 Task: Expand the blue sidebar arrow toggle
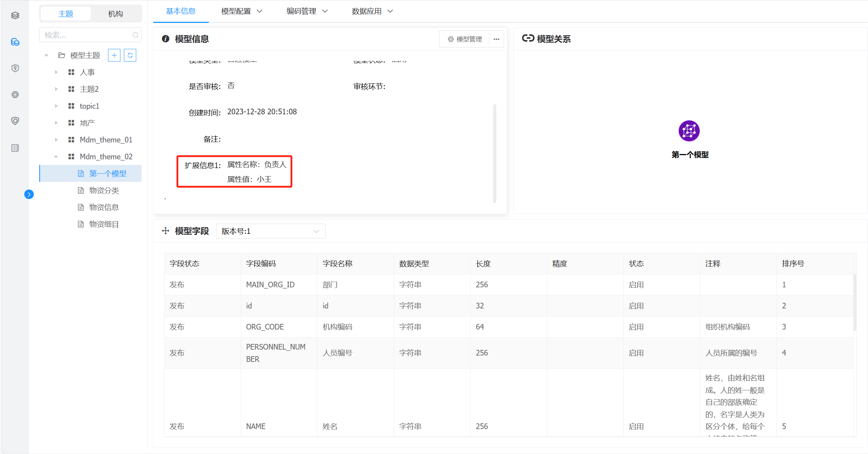(x=29, y=194)
